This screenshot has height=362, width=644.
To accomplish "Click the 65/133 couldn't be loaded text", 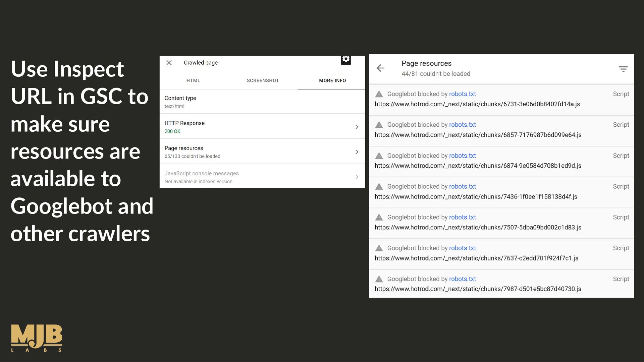I will 192,157.
